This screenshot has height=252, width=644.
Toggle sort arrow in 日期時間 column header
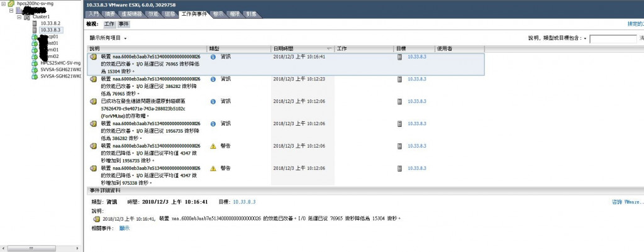pyautogui.click(x=329, y=49)
